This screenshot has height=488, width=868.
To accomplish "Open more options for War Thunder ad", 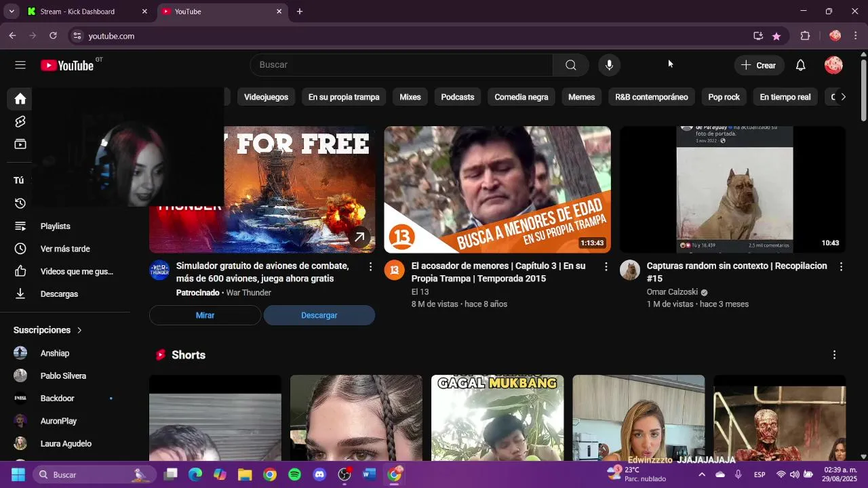I will (x=370, y=267).
